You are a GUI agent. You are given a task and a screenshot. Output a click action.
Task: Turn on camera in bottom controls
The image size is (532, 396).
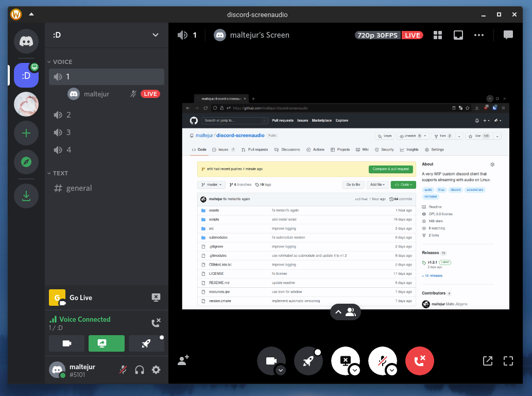[271, 360]
